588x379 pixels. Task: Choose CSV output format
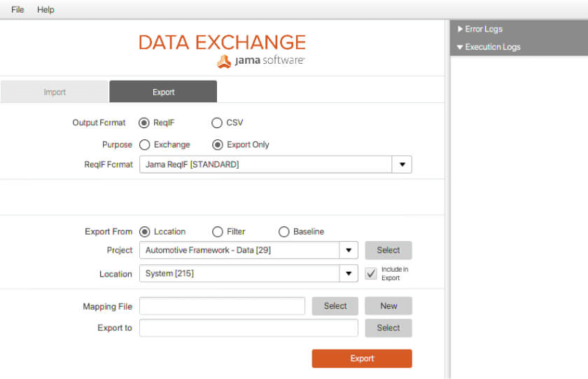(217, 123)
